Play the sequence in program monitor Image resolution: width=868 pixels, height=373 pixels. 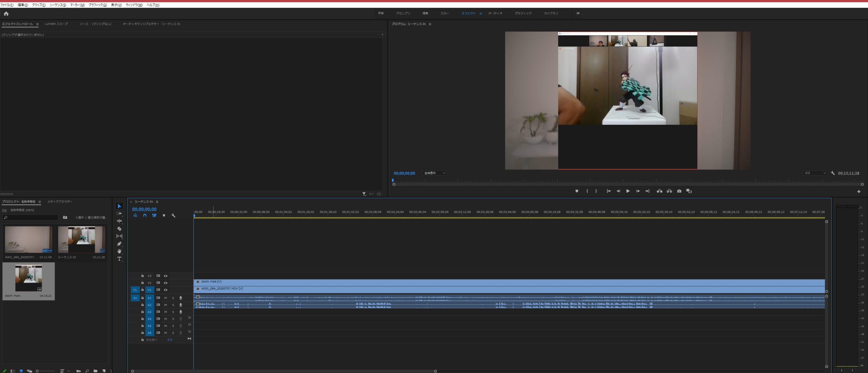click(628, 191)
